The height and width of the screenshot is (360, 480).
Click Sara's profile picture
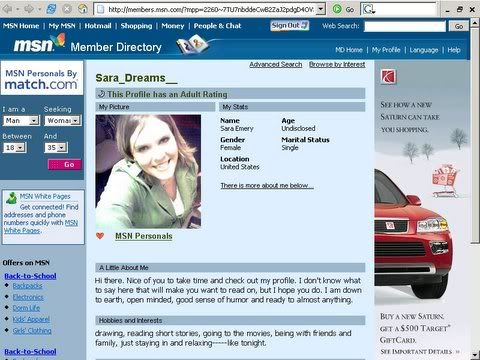pyautogui.click(x=148, y=172)
